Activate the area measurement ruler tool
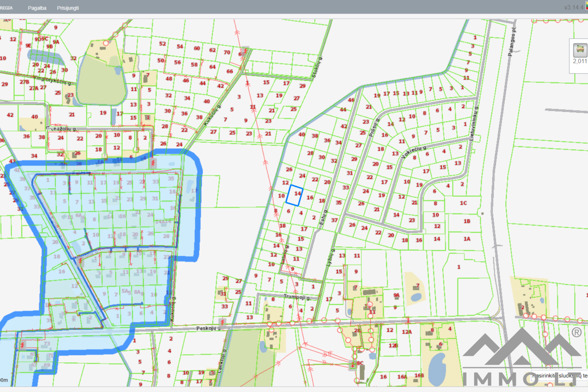Image resolution: width=588 pixels, height=392 pixels. click(x=580, y=50)
